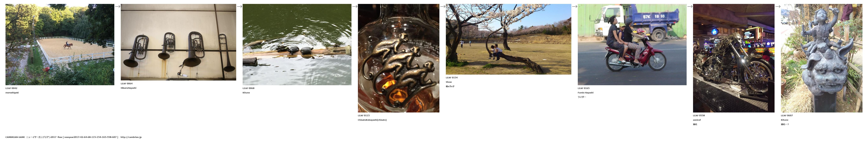This screenshot has width=868, height=141.
Task: Click the arrow after the cherry blossom image
Action: point(574,6)
